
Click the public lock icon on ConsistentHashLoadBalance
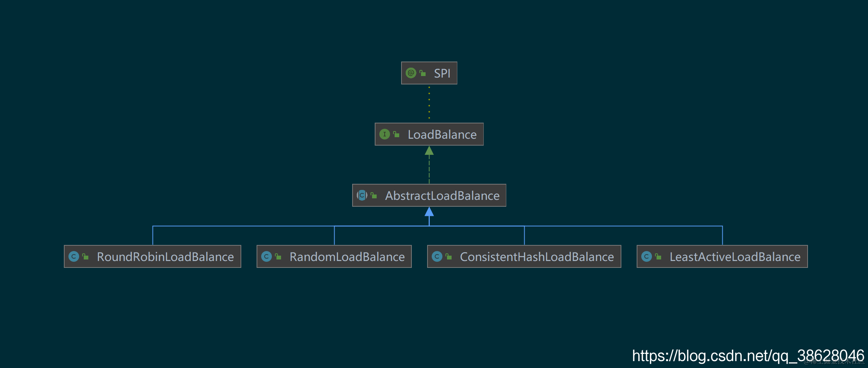(x=449, y=256)
